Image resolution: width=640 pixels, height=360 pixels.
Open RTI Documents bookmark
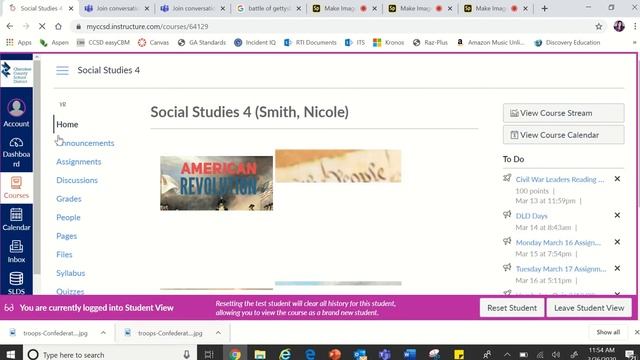[310, 42]
